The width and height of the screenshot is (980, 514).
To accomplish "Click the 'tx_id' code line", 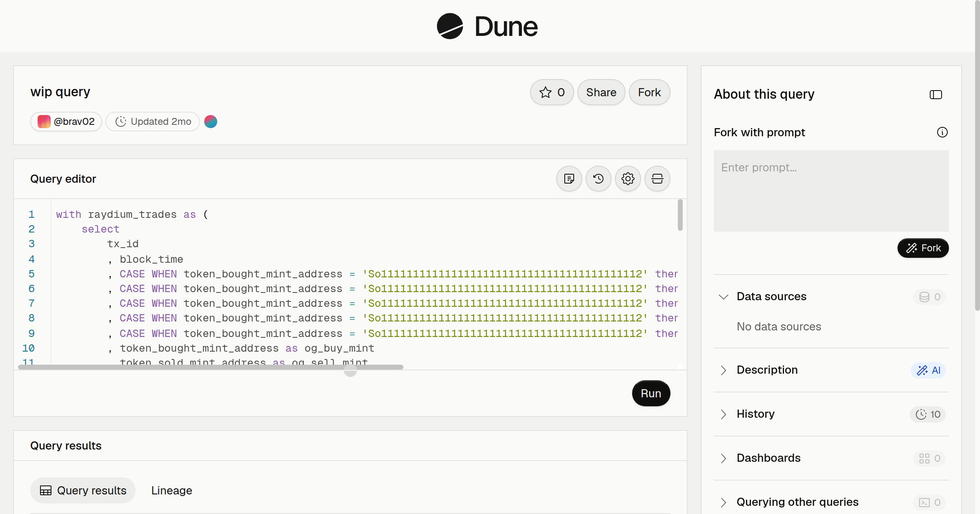I will pos(122,244).
